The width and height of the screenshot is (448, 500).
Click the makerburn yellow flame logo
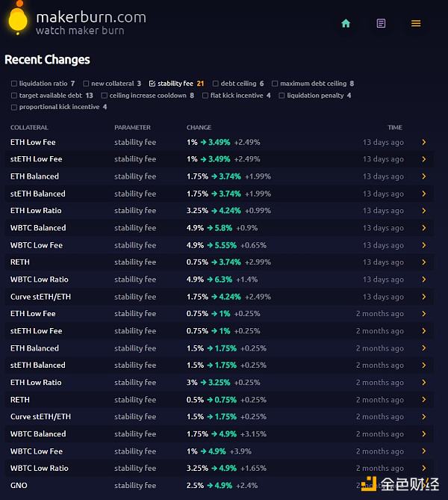(x=17, y=21)
